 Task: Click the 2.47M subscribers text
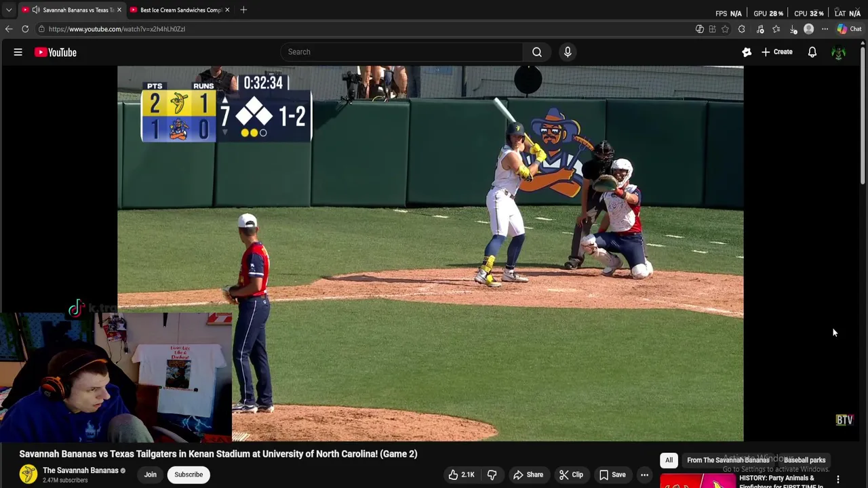pyautogui.click(x=65, y=481)
